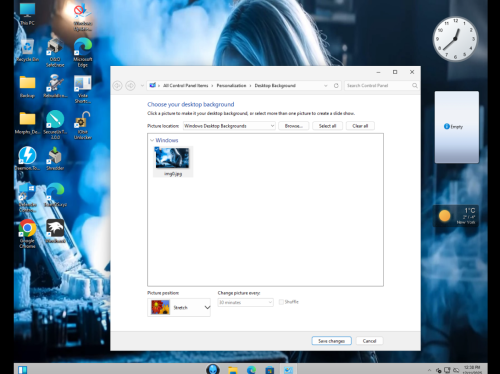This screenshot has height=374, width=500.
Task: Select the This PC desktop icon
Action: (x=27, y=14)
